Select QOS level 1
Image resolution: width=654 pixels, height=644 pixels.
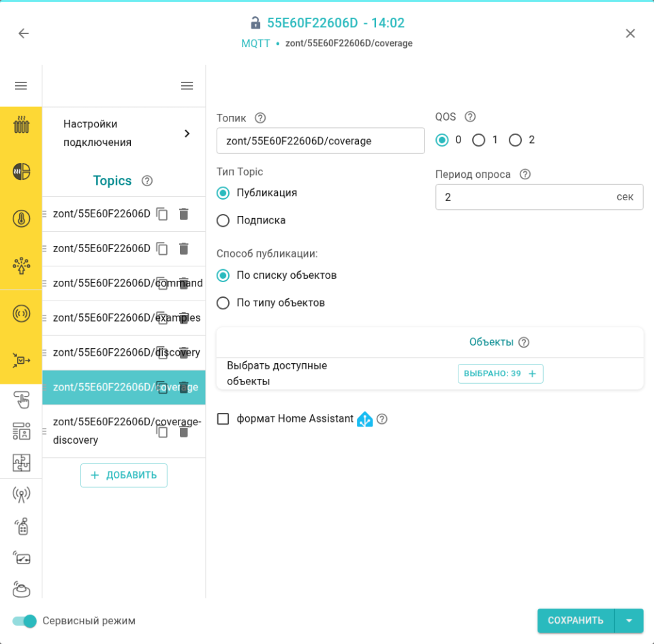click(x=478, y=140)
